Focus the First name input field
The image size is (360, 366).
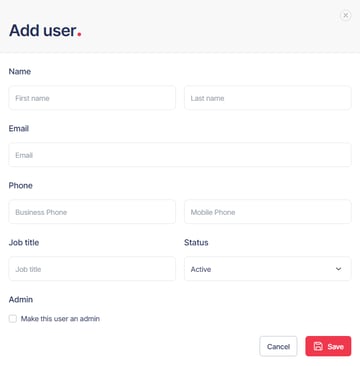(x=92, y=98)
